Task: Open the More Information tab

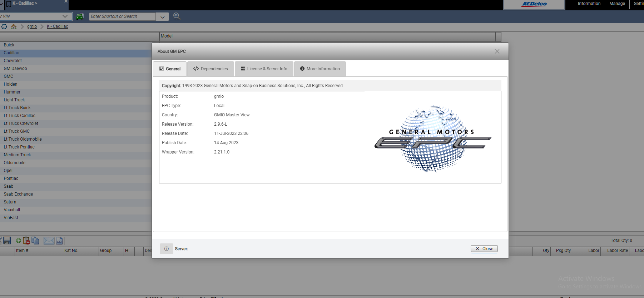Action: [x=320, y=69]
